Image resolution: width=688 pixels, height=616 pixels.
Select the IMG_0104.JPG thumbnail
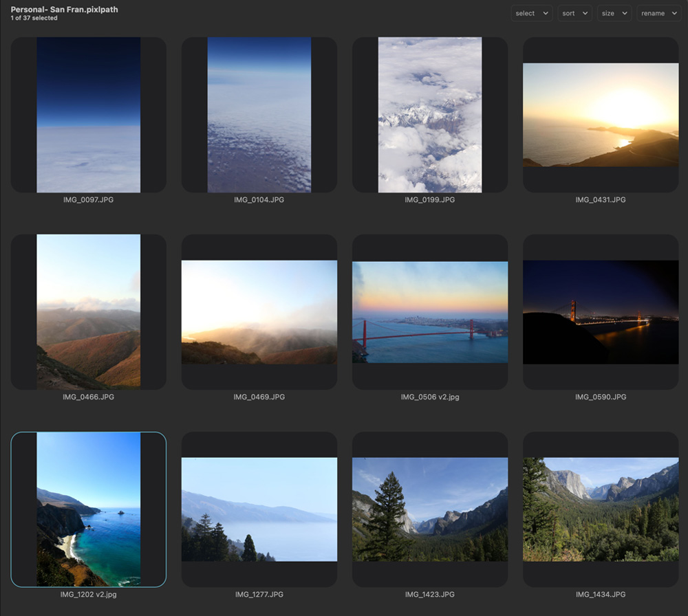pyautogui.click(x=259, y=115)
